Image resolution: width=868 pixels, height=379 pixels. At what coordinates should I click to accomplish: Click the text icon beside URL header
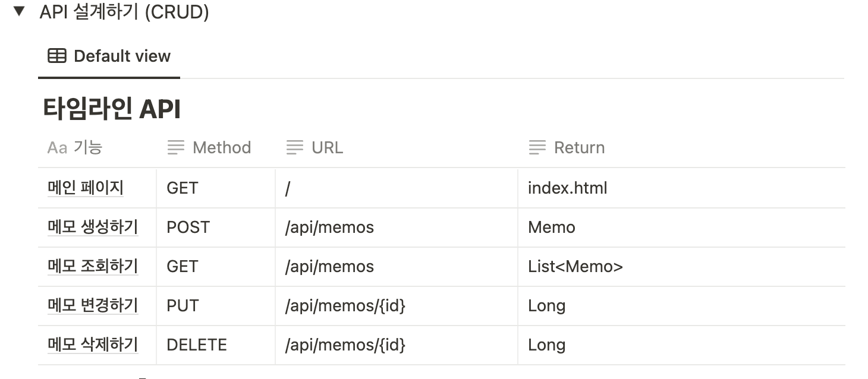(295, 147)
